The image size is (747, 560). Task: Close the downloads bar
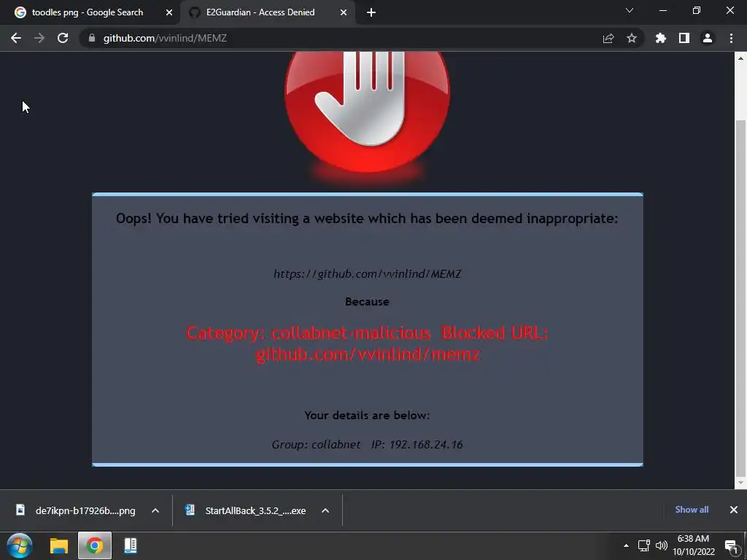734,510
